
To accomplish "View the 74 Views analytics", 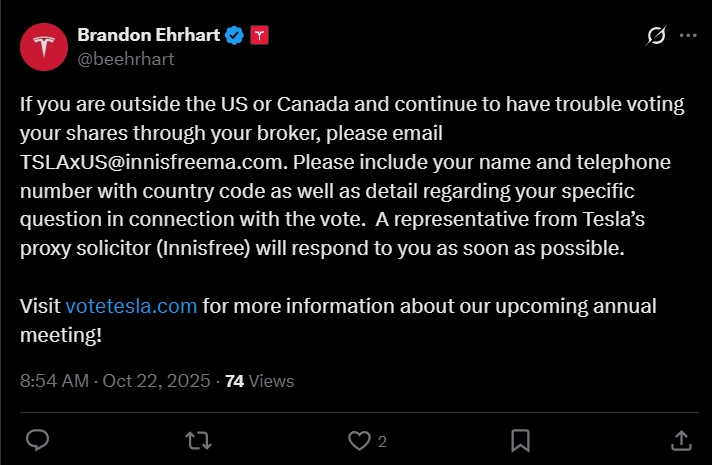I will point(259,381).
